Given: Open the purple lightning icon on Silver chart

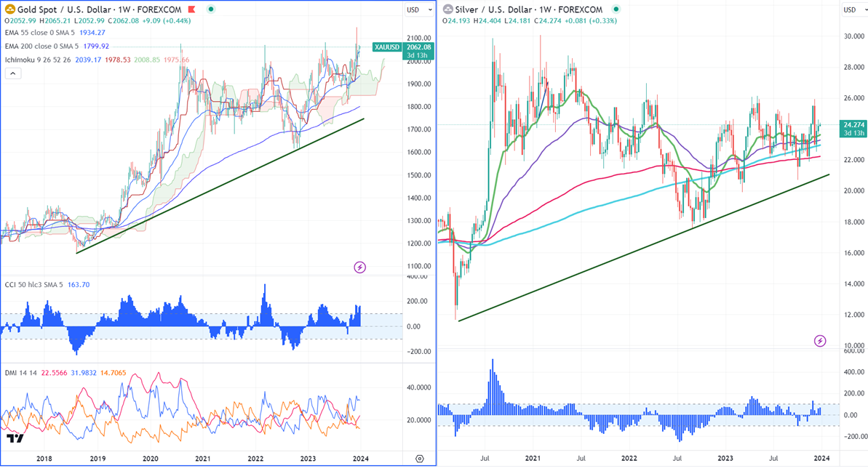Looking at the screenshot, I should 820,341.
